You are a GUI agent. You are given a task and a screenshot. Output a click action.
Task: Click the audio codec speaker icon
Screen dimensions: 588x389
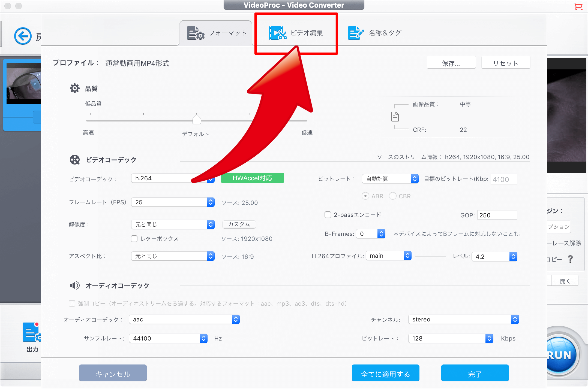pyautogui.click(x=75, y=285)
